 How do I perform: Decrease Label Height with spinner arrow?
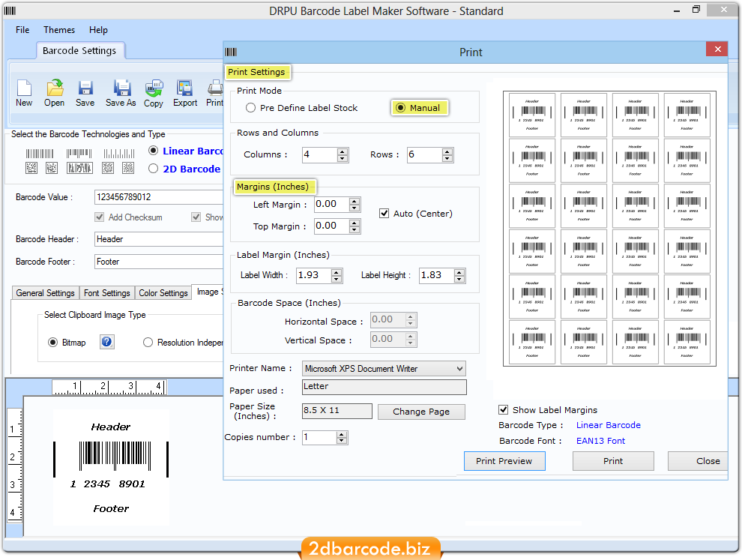pyautogui.click(x=459, y=279)
